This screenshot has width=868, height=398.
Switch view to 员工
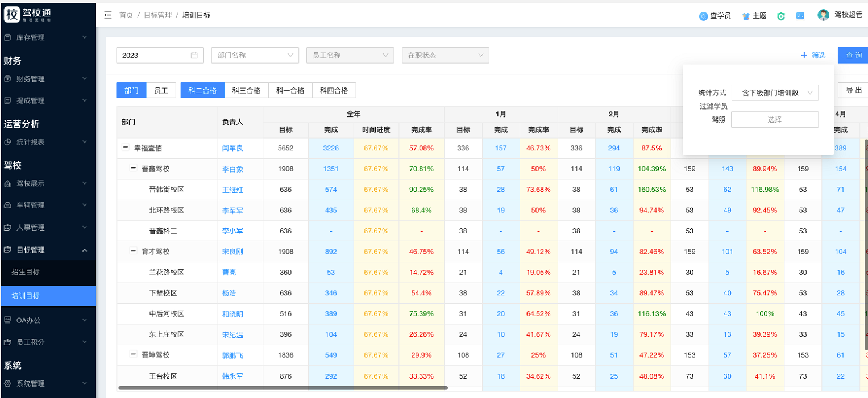pyautogui.click(x=161, y=90)
